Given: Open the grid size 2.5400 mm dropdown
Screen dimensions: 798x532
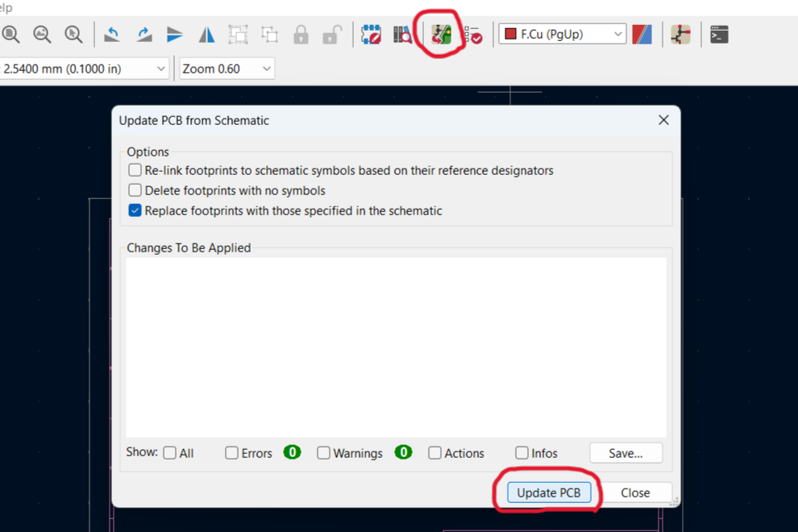Looking at the screenshot, I should (x=84, y=69).
